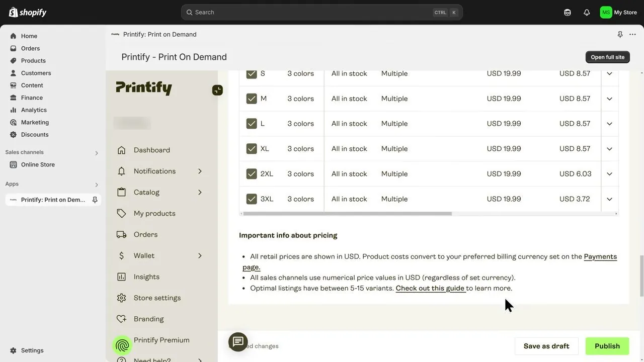Click Save as draft button
The image size is (644, 362).
coord(546,346)
